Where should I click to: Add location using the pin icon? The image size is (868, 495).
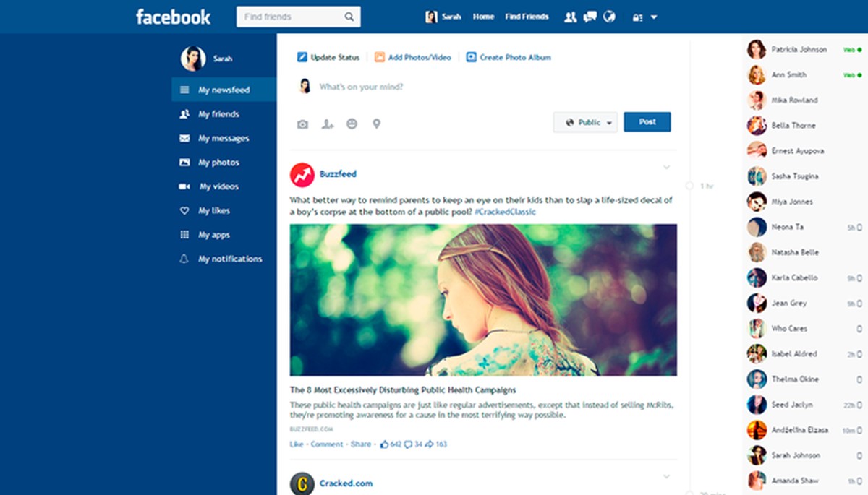pyautogui.click(x=376, y=124)
